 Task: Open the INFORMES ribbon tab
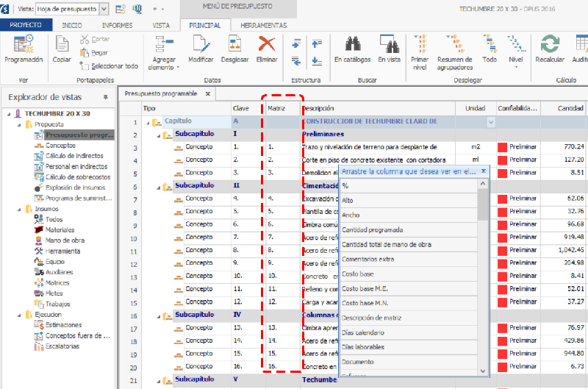click(117, 25)
